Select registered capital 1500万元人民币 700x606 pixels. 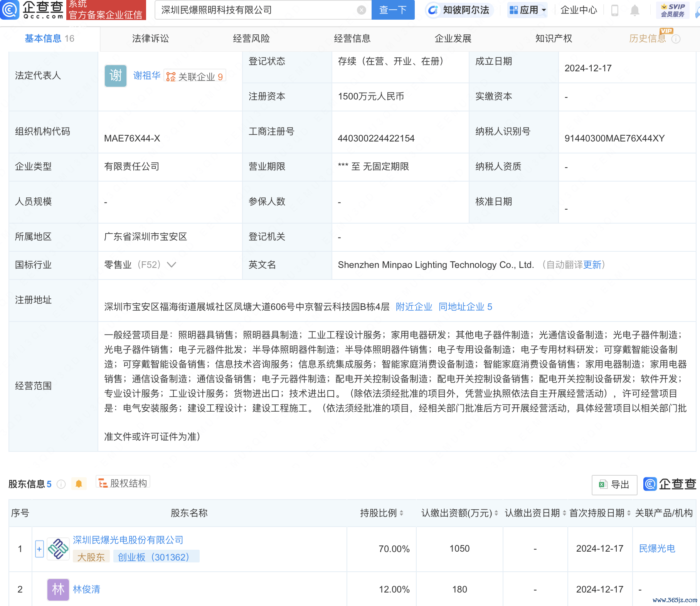[371, 96]
